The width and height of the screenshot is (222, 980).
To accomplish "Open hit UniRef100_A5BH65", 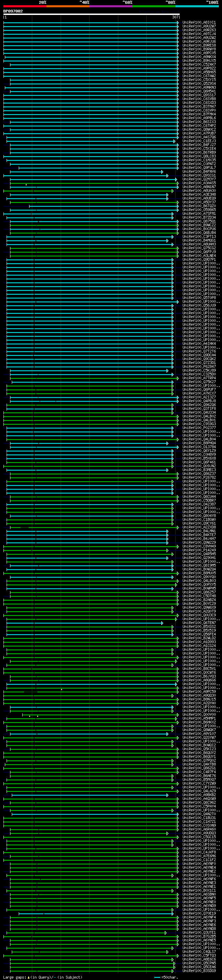I will (x=199, y=72).
